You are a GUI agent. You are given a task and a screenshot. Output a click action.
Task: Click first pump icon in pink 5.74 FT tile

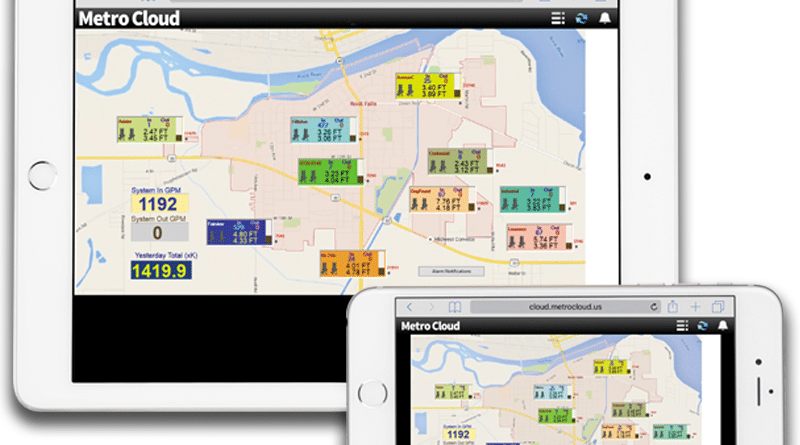point(512,242)
